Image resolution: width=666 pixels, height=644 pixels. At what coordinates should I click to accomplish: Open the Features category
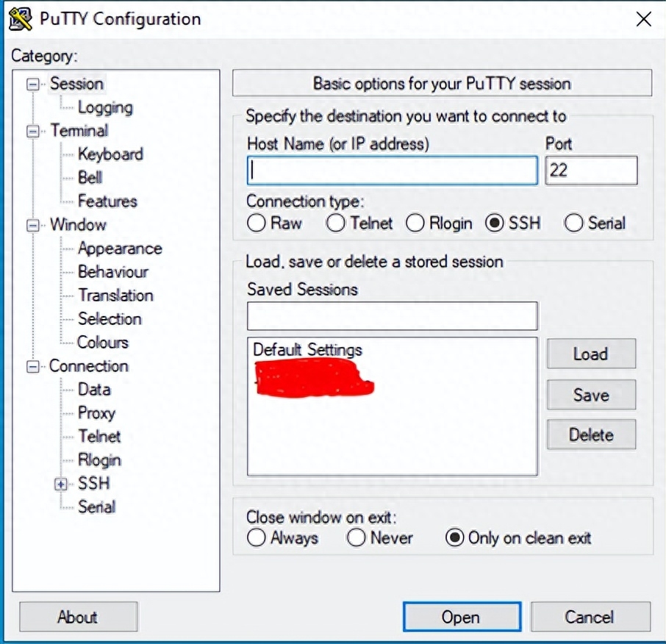click(107, 201)
